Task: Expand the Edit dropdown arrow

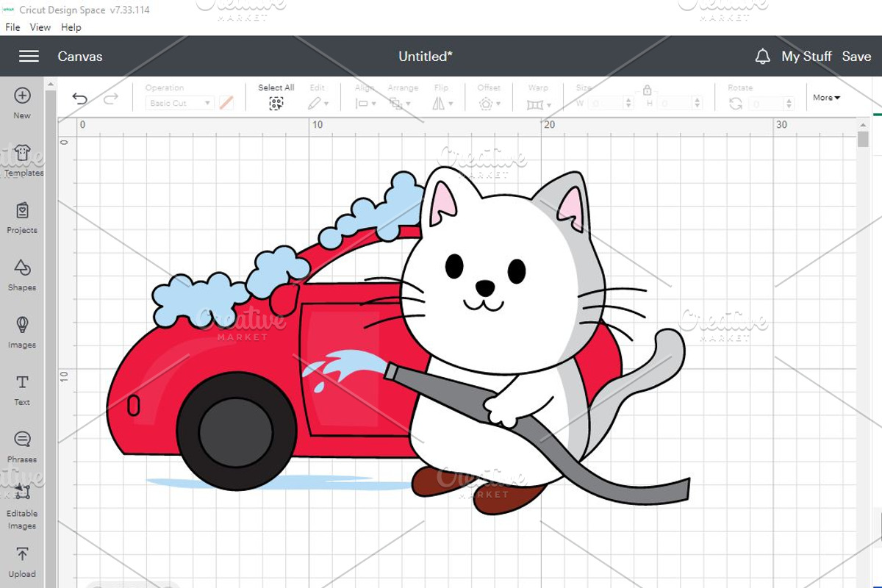Action: click(326, 104)
